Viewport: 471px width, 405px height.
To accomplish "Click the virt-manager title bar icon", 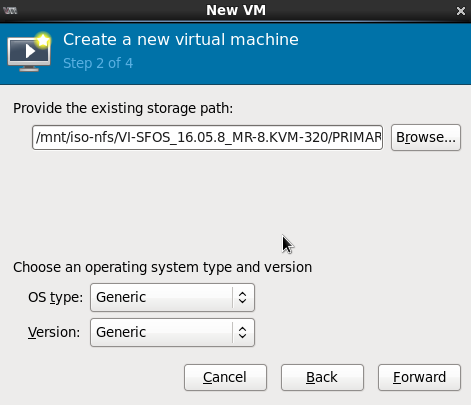I will (x=10, y=11).
